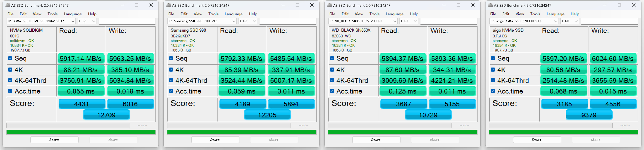Click the AS SSD app icon in the SOLIDIGM window title bar
644x150 pixels.
pos(8,5)
